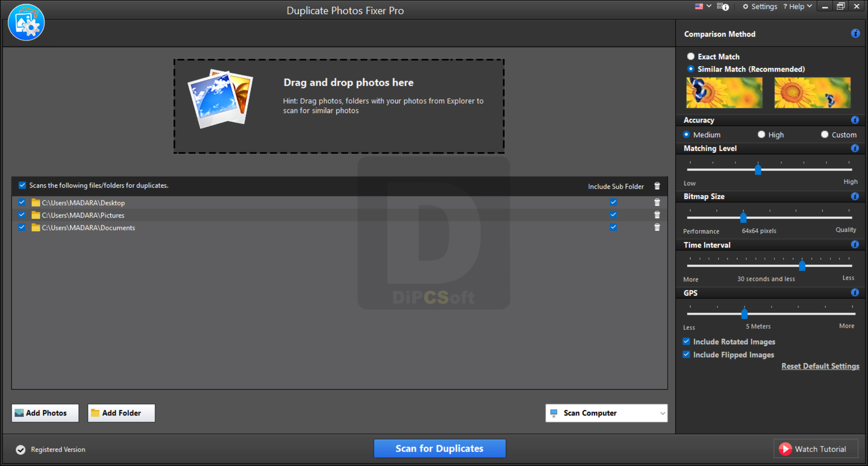Click the Matching Level slider handle
This screenshot has height=466, width=868.
pos(758,170)
